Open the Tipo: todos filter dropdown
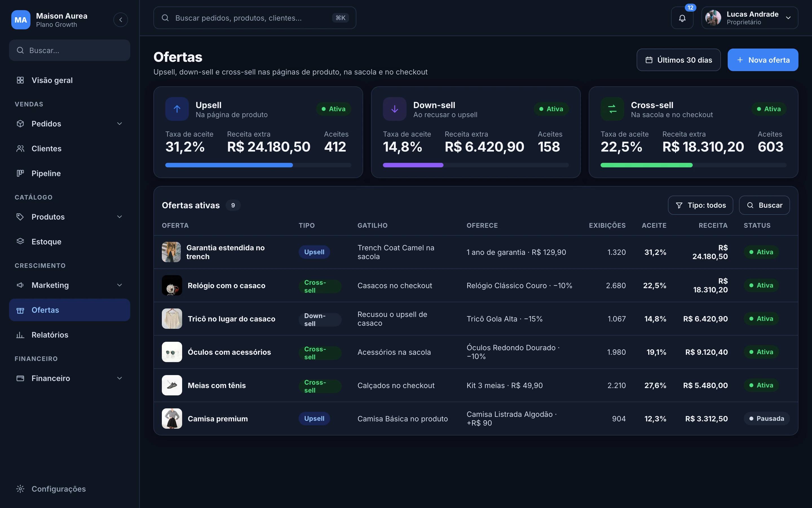 [700, 205]
